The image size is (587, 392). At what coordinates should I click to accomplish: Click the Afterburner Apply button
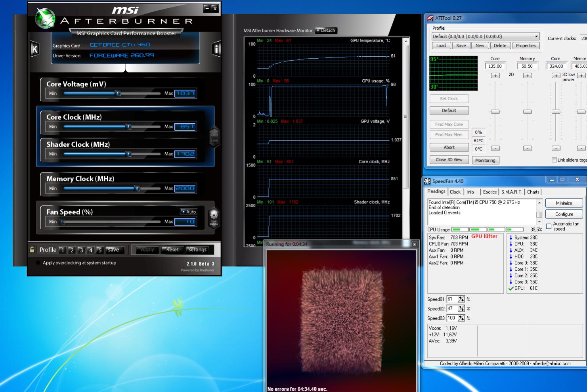[147, 250]
